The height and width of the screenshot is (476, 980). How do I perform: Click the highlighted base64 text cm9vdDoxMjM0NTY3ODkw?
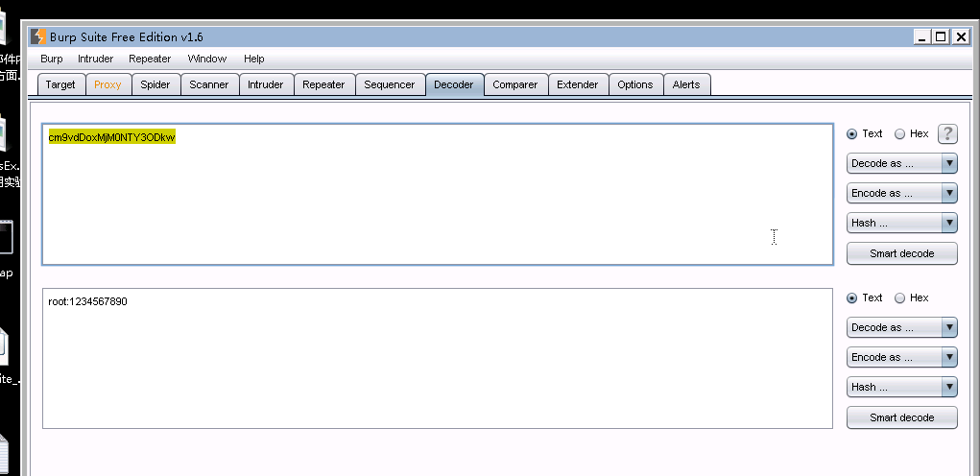112,137
